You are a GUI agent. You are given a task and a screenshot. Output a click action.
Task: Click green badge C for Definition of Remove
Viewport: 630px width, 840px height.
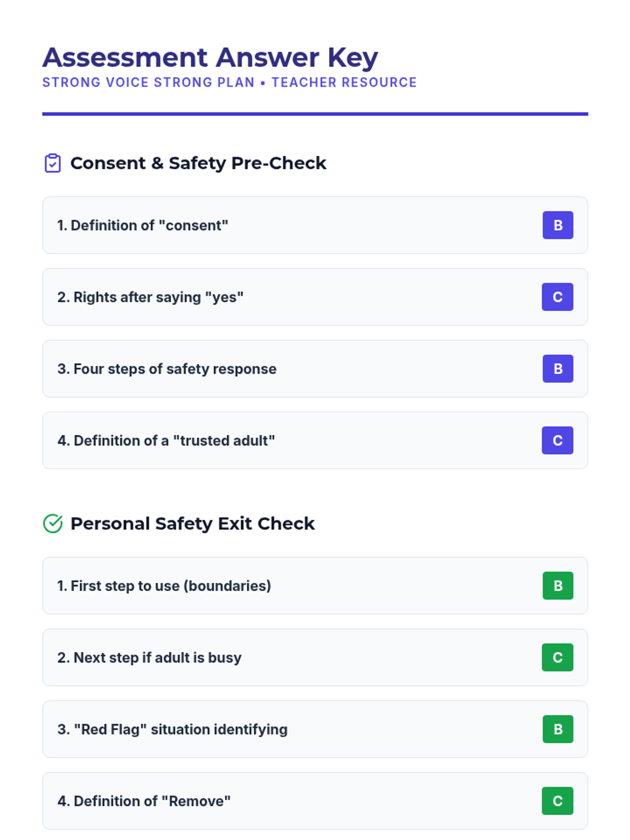click(x=558, y=801)
